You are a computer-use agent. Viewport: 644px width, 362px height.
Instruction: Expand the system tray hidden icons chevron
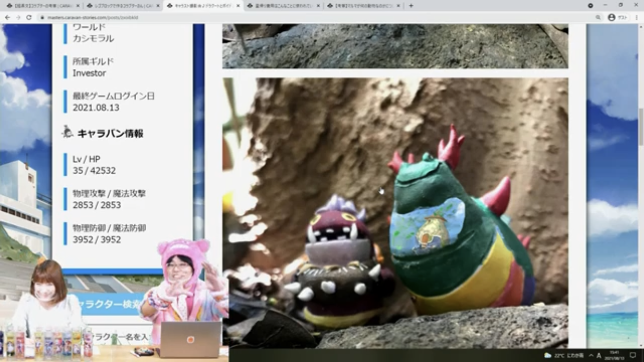(591, 356)
